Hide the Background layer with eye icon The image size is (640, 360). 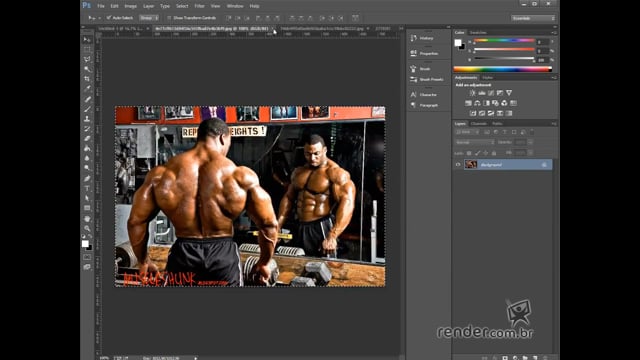pos(458,164)
